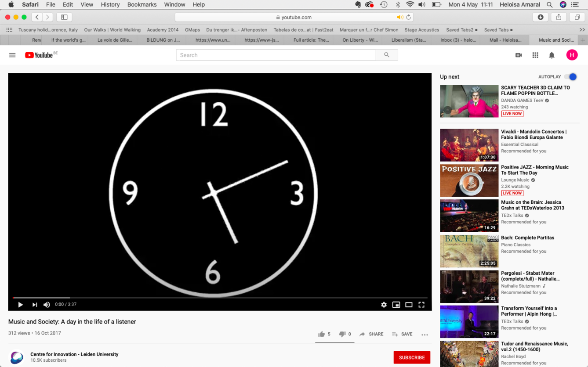The width and height of the screenshot is (588, 367).
Task: Switch to theater mode
Action: tap(409, 304)
